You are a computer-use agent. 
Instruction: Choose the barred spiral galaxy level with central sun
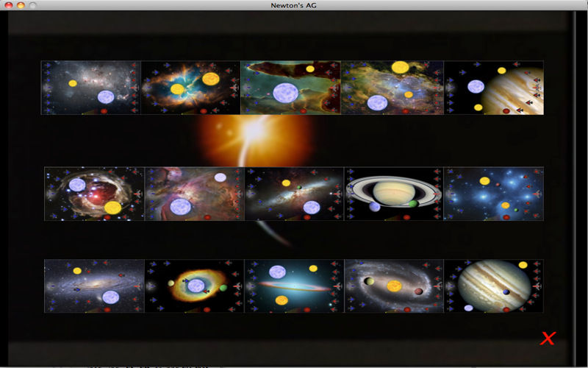coord(394,286)
